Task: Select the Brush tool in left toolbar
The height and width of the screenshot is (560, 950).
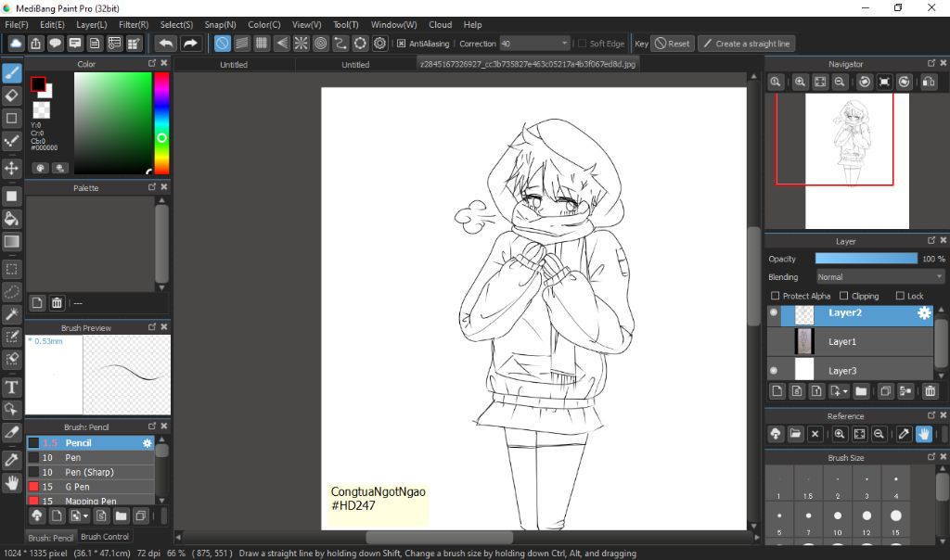Action: [x=11, y=73]
